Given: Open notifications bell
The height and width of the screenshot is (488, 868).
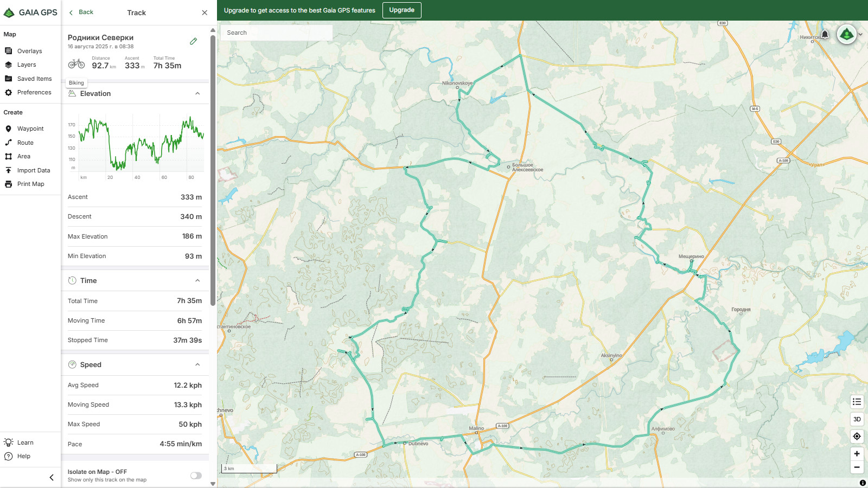Looking at the screenshot, I should (x=825, y=35).
